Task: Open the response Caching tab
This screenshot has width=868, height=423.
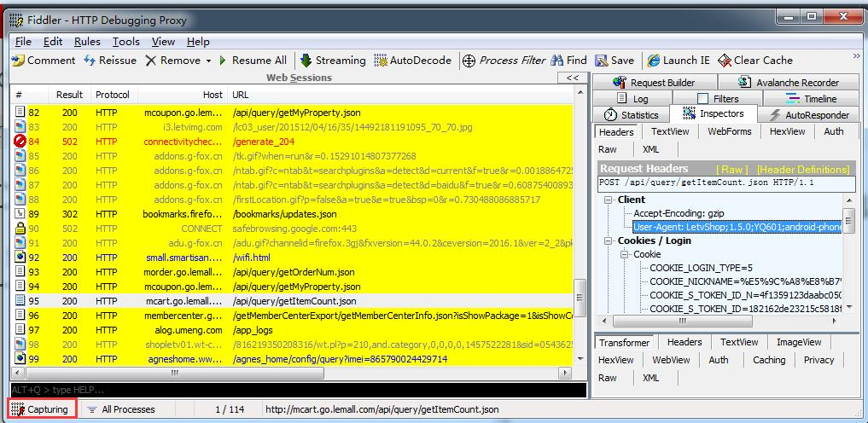Action: pos(769,360)
